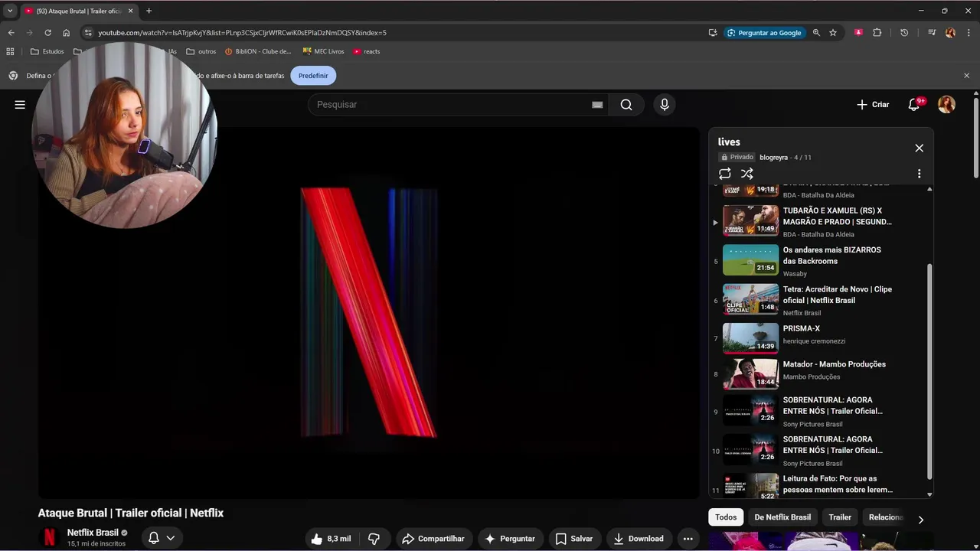The width and height of the screenshot is (980, 551).
Task: Click the Perguntar button
Action: point(510,539)
